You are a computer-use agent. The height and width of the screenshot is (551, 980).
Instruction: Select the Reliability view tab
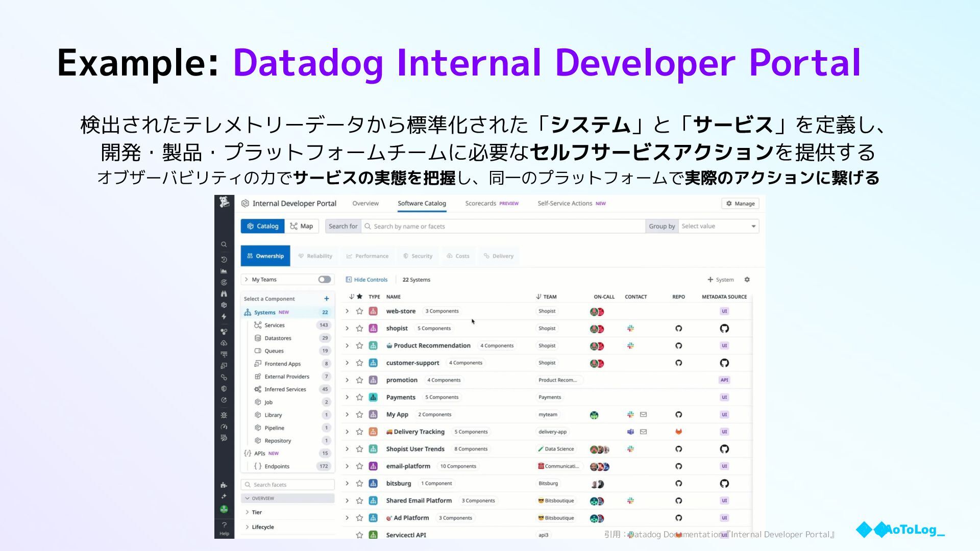pyautogui.click(x=315, y=256)
